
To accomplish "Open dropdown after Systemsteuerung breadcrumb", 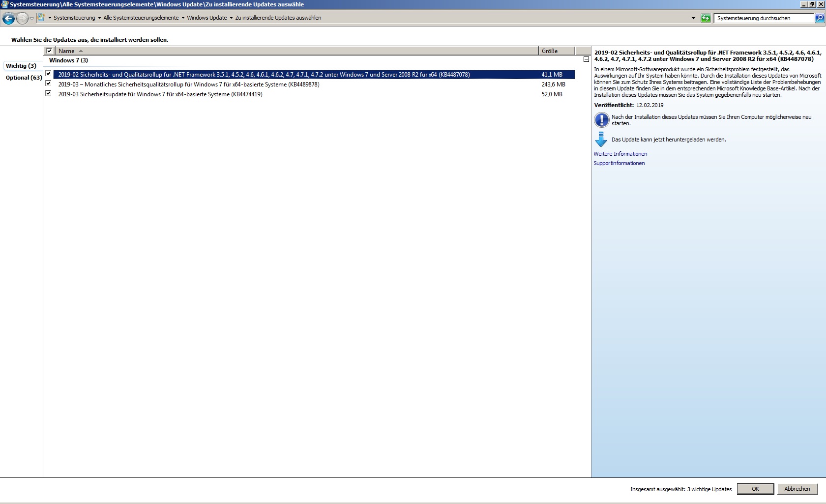I will coord(99,18).
